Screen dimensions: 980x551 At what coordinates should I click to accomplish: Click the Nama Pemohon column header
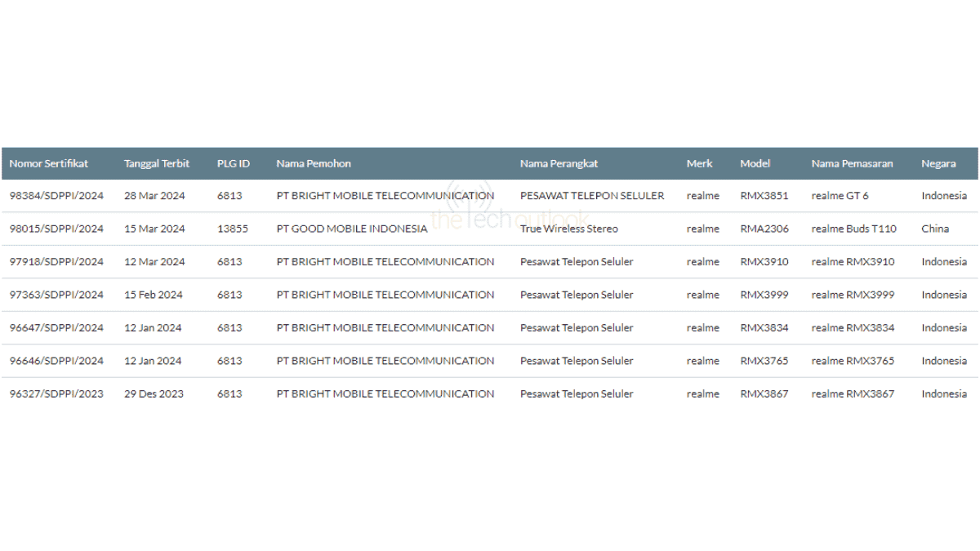(314, 163)
